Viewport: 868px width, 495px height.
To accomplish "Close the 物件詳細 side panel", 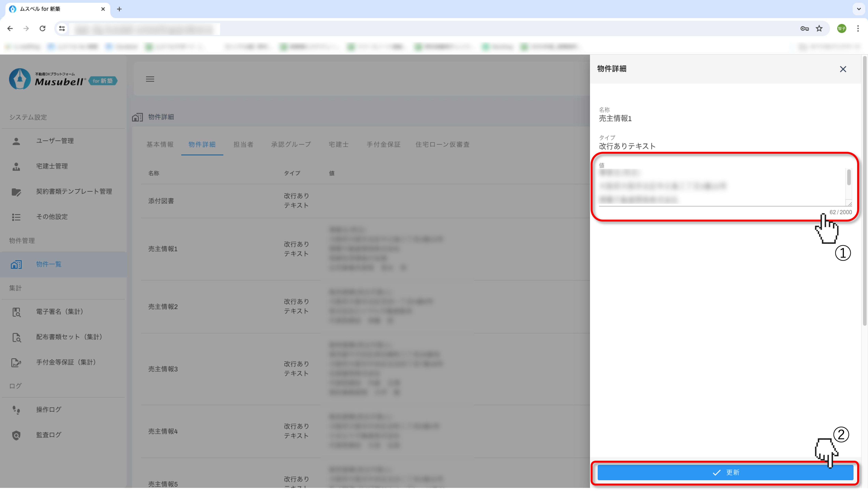I will tap(843, 69).
